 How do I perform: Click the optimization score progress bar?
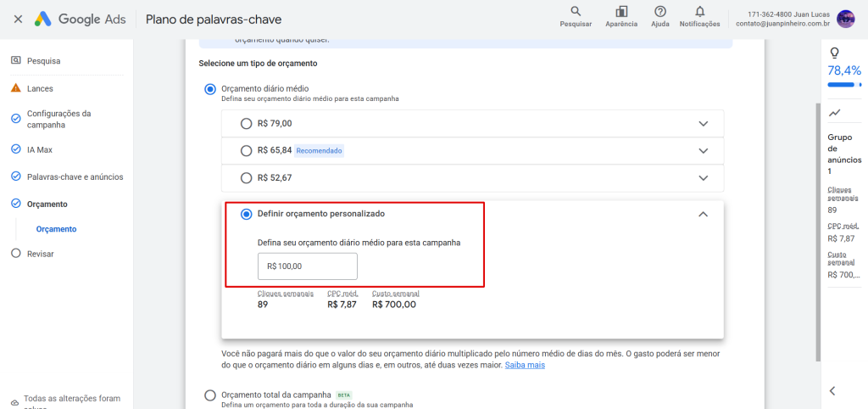(844, 85)
